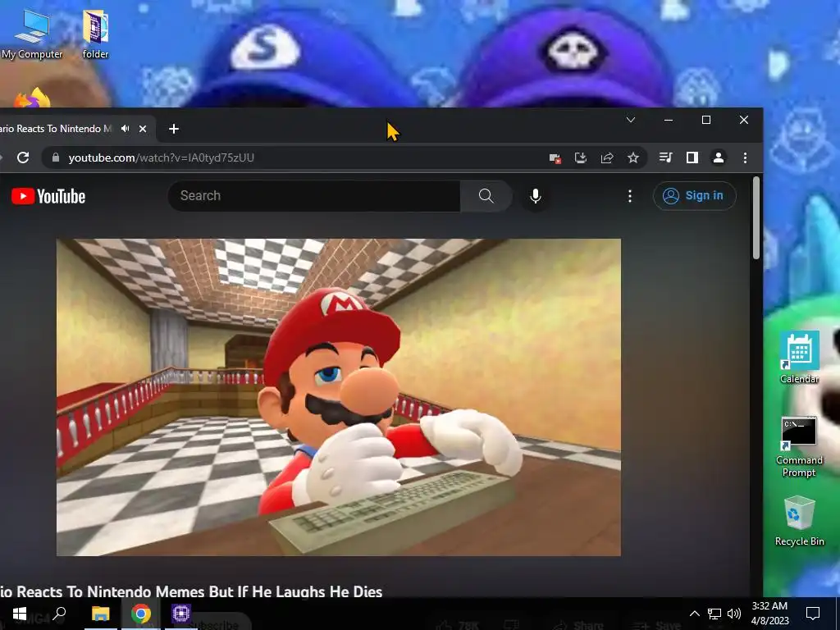
Task: Share this page from the address bar
Action: coord(607,157)
